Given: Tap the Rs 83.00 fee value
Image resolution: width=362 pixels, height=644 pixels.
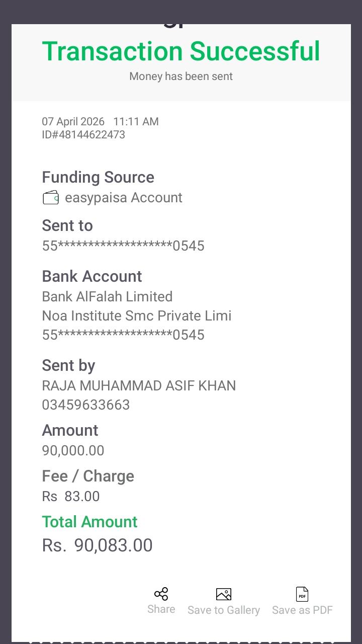Looking at the screenshot, I should (x=71, y=497).
